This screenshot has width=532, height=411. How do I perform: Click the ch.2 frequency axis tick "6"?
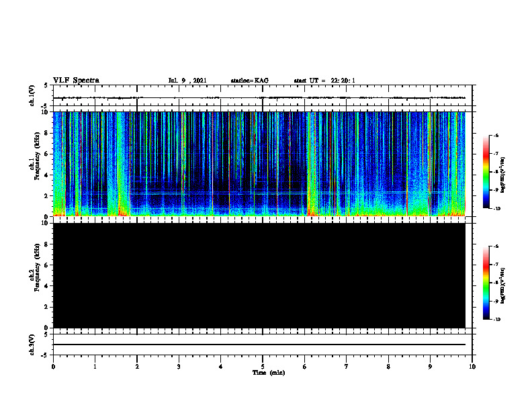[x=46, y=265]
